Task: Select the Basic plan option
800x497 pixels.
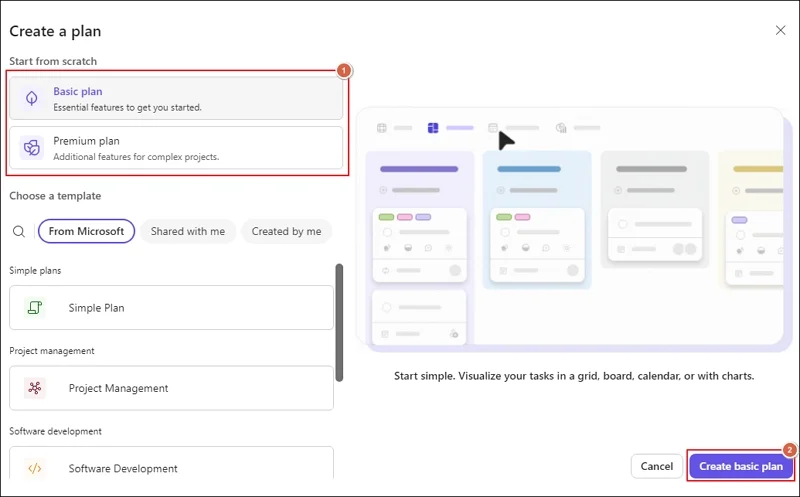Action: 176,98
